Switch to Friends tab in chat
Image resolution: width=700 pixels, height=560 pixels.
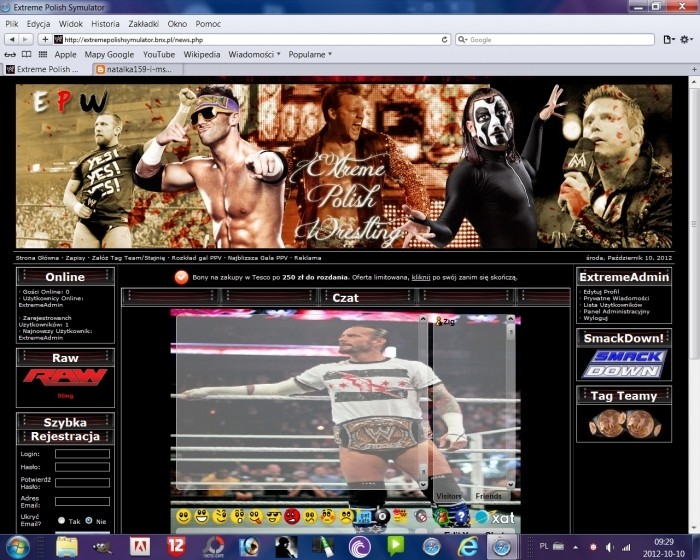click(489, 495)
